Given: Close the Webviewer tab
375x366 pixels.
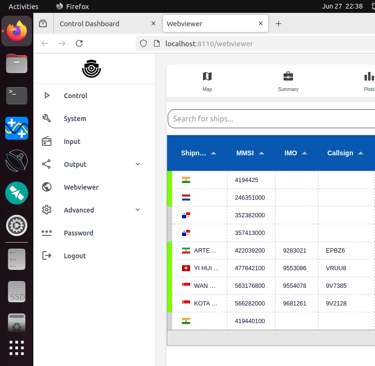Looking at the screenshot, I should pos(261,23).
